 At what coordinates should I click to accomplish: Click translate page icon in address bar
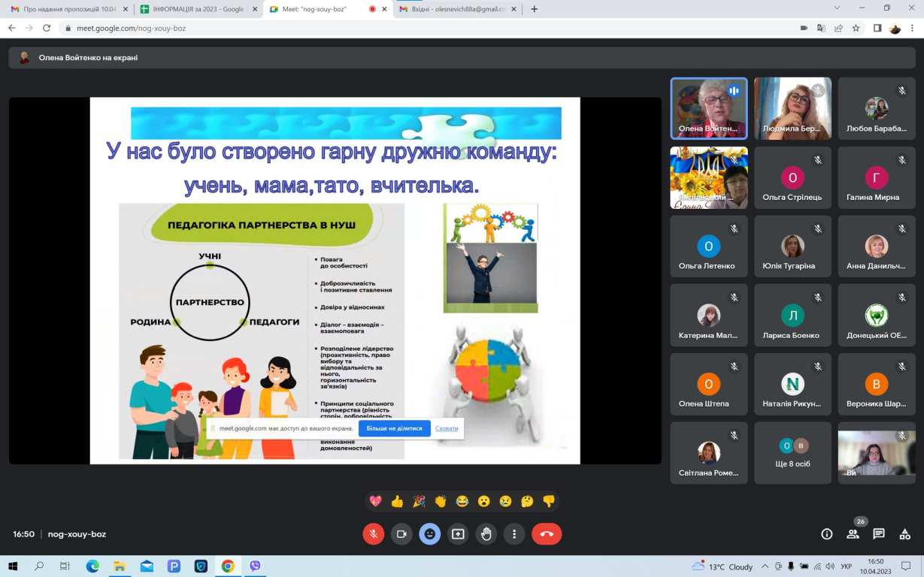[821, 28]
